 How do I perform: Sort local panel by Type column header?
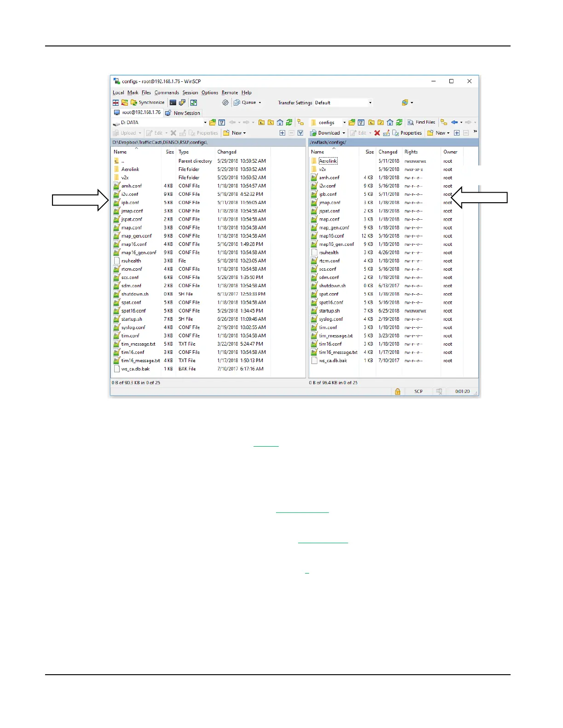pyautogui.click(x=195, y=152)
